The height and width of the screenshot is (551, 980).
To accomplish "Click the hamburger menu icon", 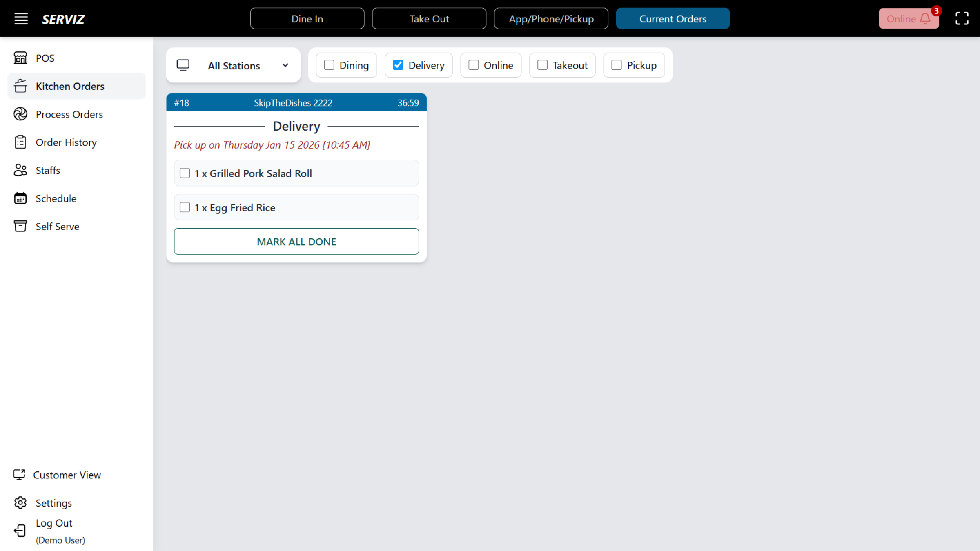I will point(21,19).
